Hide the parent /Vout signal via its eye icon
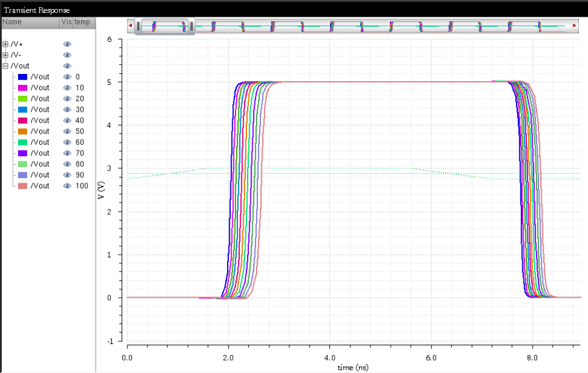The height and width of the screenshot is (373, 588). pyautogui.click(x=67, y=66)
